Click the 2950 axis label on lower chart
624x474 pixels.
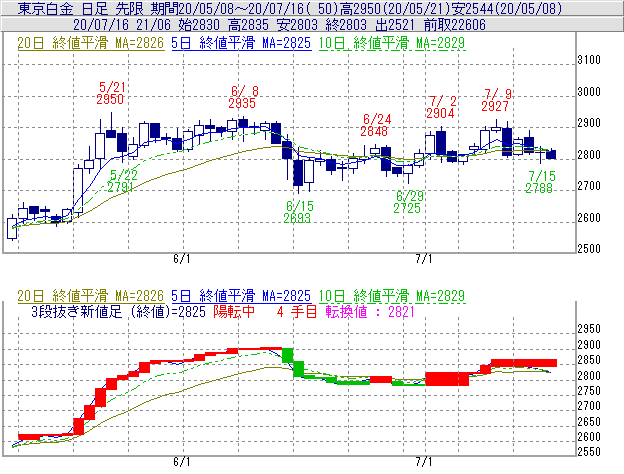[x=589, y=329]
